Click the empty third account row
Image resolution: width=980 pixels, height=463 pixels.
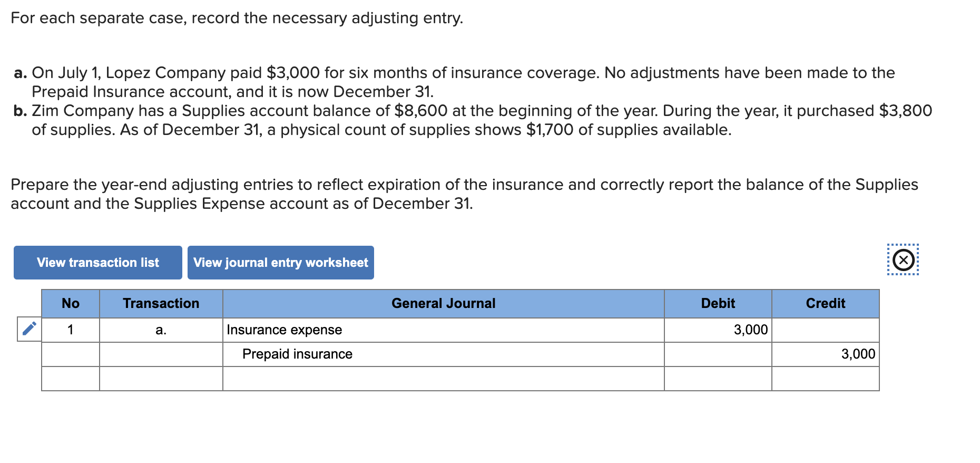443,379
